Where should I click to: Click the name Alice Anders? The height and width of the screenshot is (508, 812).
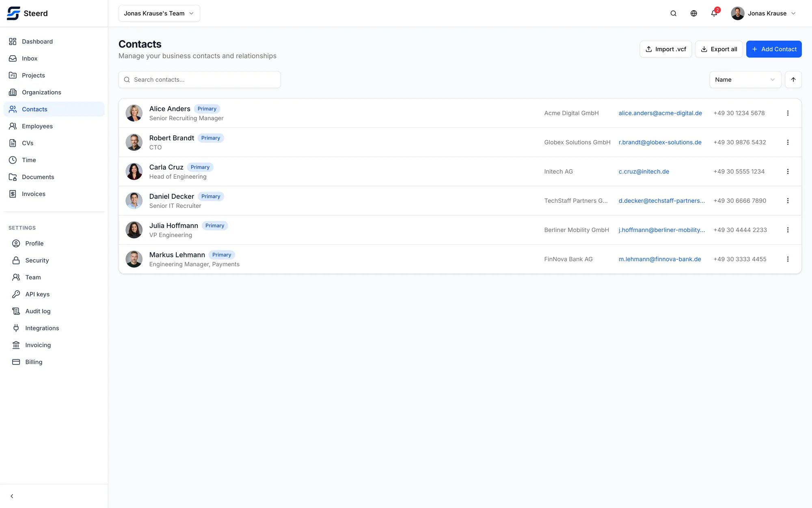click(170, 109)
